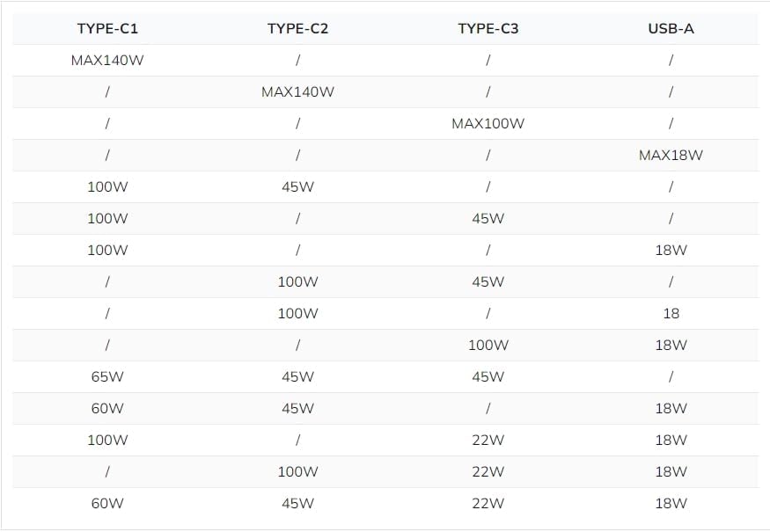Select the MAX140W cell under TYPE-C1
The width and height of the screenshot is (770, 532).
(x=107, y=61)
